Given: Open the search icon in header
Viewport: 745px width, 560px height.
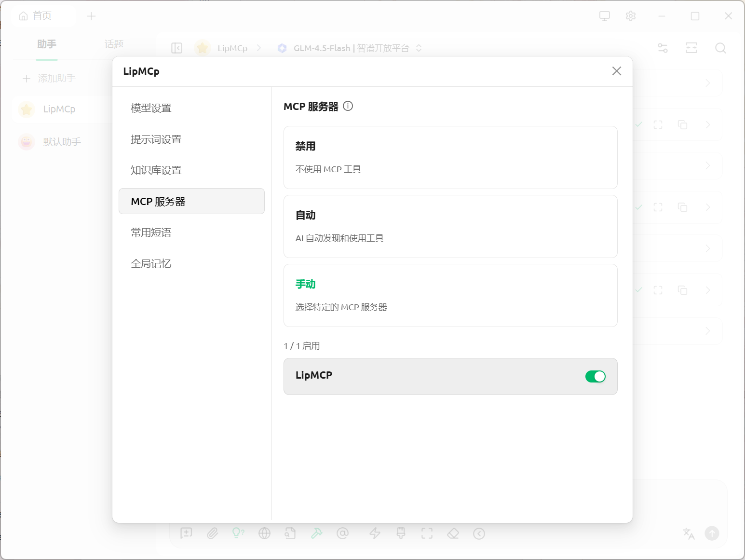Looking at the screenshot, I should pyautogui.click(x=720, y=48).
